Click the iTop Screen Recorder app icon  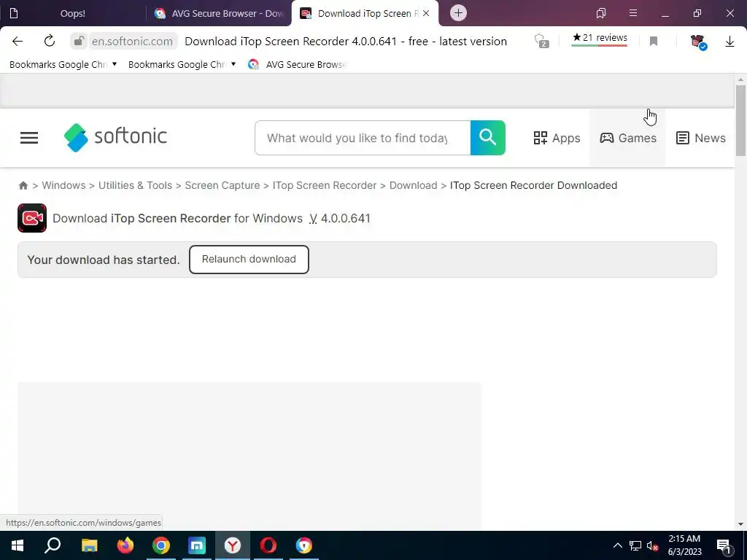tap(32, 218)
